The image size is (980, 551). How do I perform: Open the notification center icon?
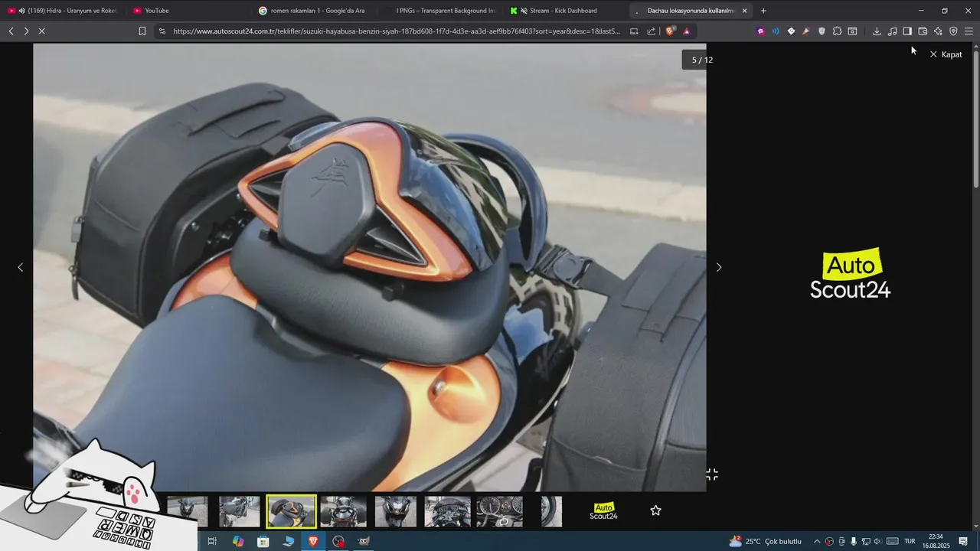coord(963,541)
